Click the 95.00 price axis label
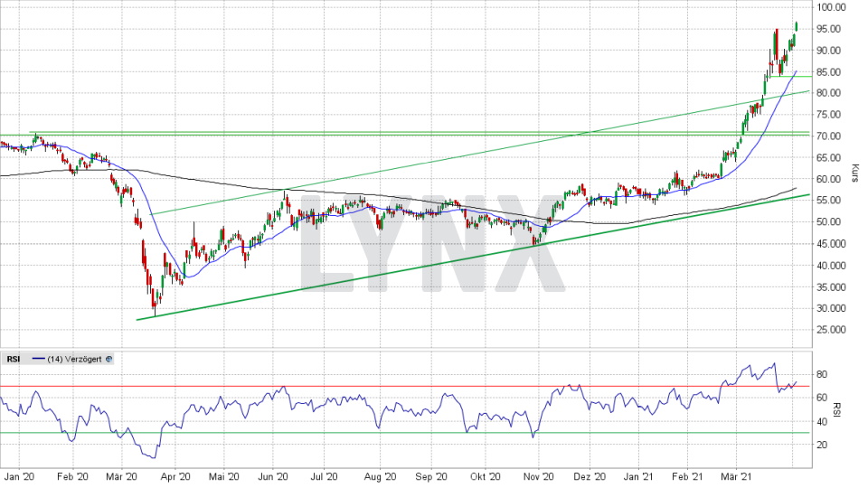Screen dimensions: 868x488 (829, 29)
